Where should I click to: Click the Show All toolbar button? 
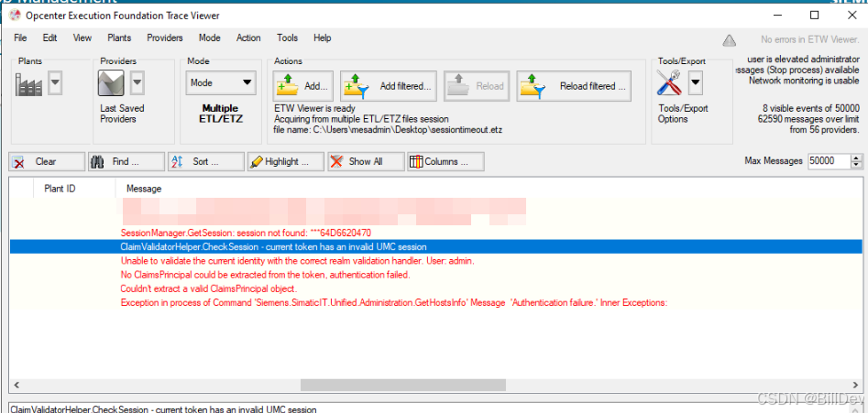point(366,161)
